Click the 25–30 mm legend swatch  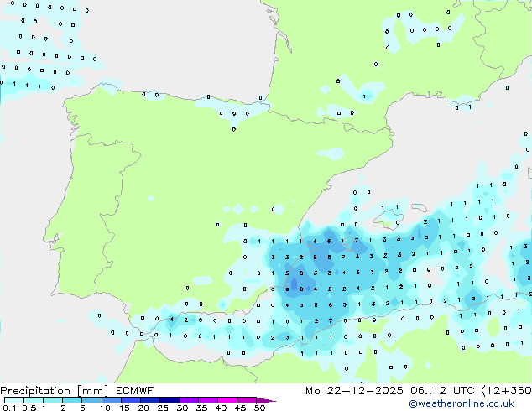(169, 400)
